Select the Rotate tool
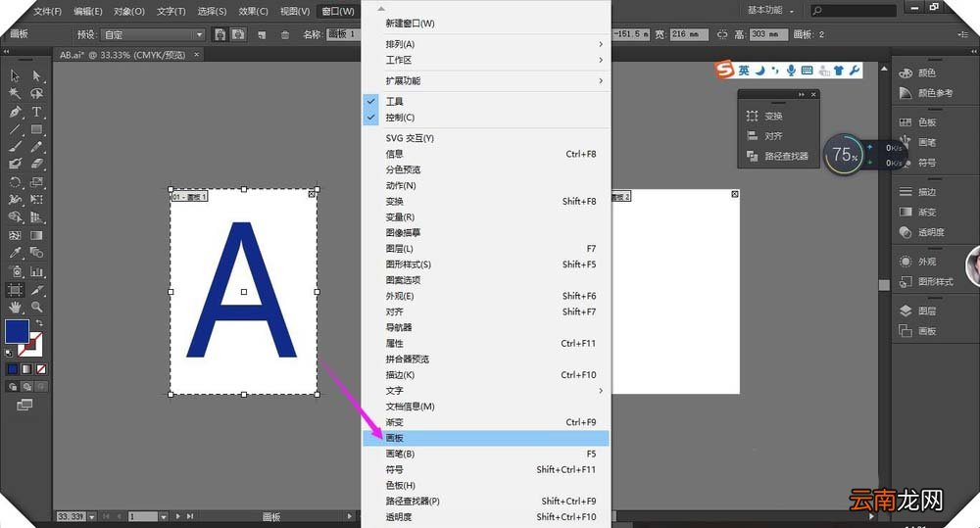 [x=15, y=182]
